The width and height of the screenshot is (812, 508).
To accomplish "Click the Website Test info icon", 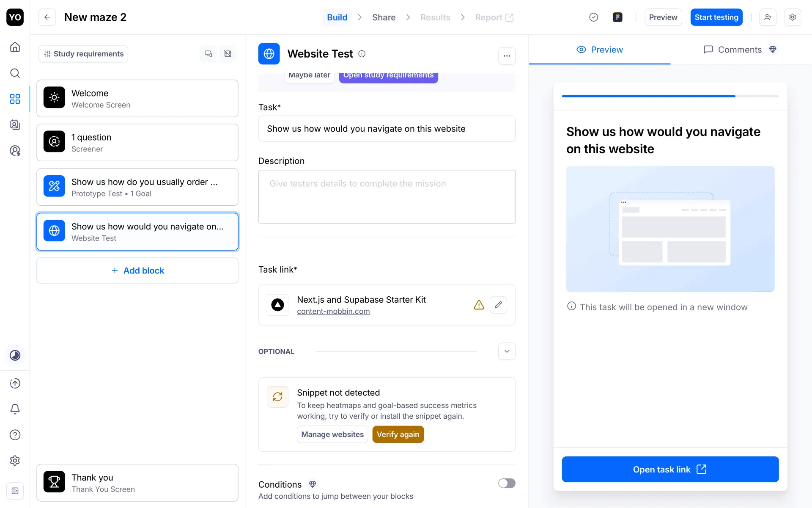I will tap(362, 54).
